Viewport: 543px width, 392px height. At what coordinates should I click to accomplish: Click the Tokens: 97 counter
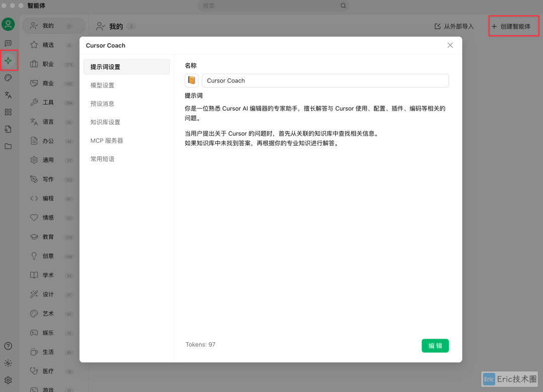201,345
